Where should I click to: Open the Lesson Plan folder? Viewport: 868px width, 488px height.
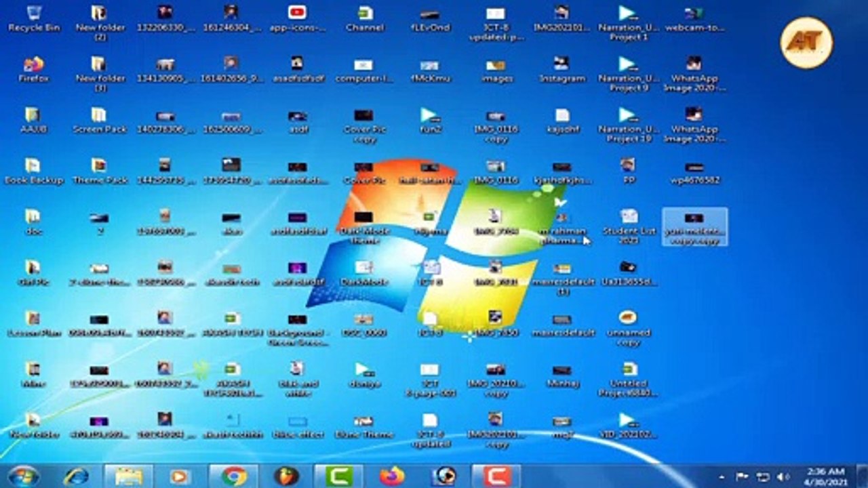click(x=33, y=324)
